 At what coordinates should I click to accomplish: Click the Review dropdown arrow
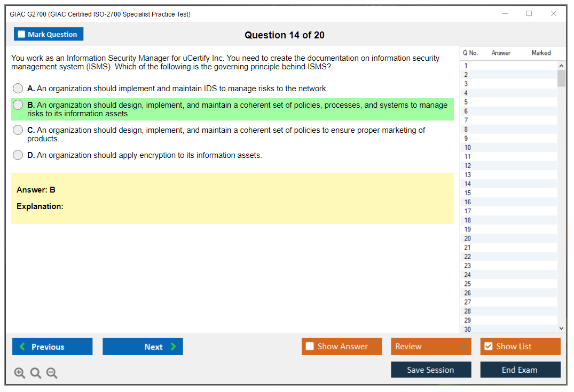[x=464, y=346]
